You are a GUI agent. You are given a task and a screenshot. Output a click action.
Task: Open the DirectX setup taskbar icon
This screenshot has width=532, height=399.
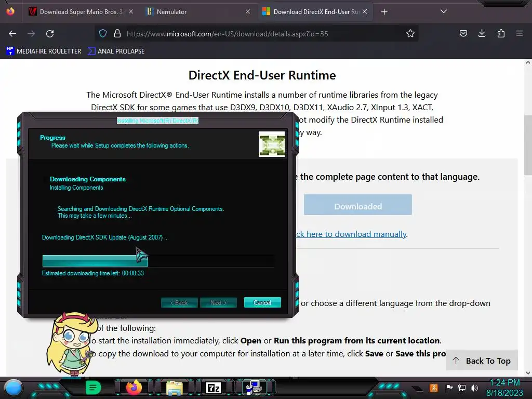(x=254, y=388)
